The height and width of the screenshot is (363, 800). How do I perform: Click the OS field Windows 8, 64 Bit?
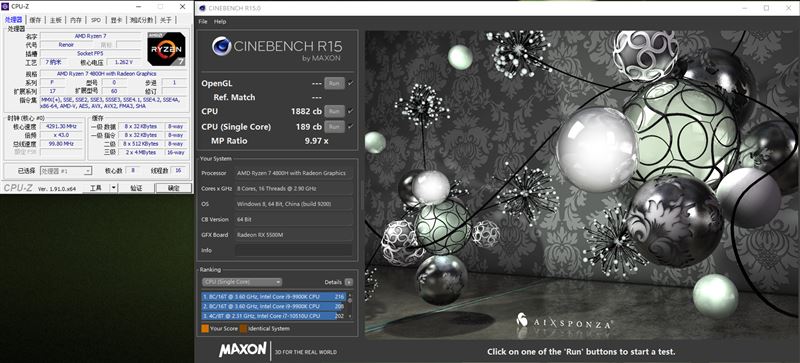[293, 204]
